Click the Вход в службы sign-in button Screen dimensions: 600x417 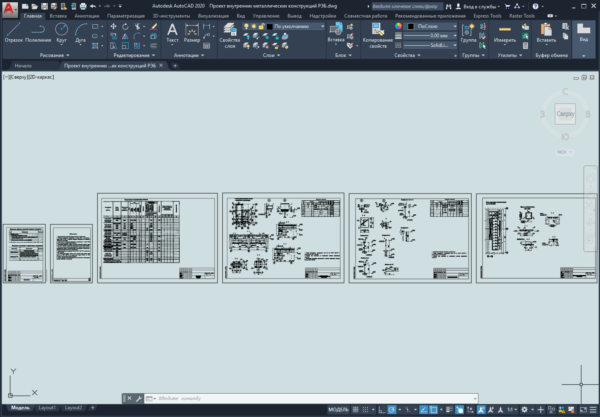478,6
